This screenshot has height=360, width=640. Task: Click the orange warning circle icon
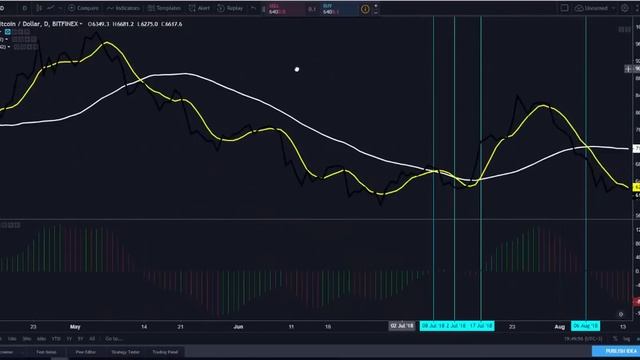pos(365,9)
